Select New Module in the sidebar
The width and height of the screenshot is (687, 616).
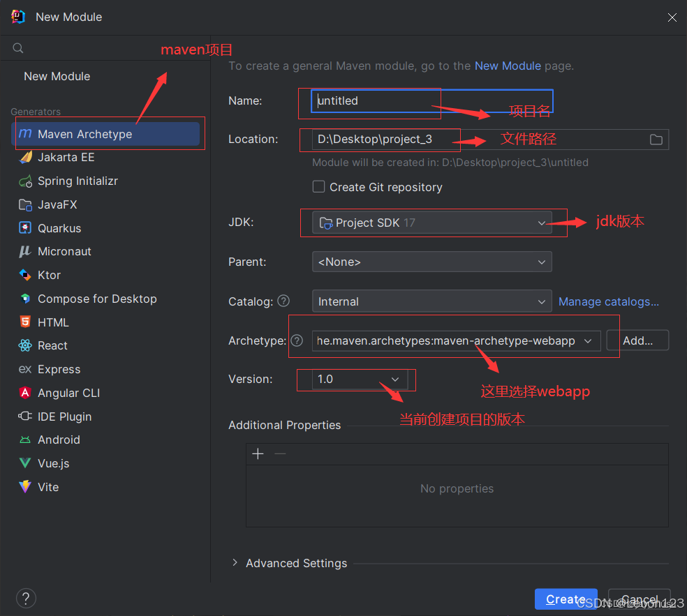click(57, 76)
